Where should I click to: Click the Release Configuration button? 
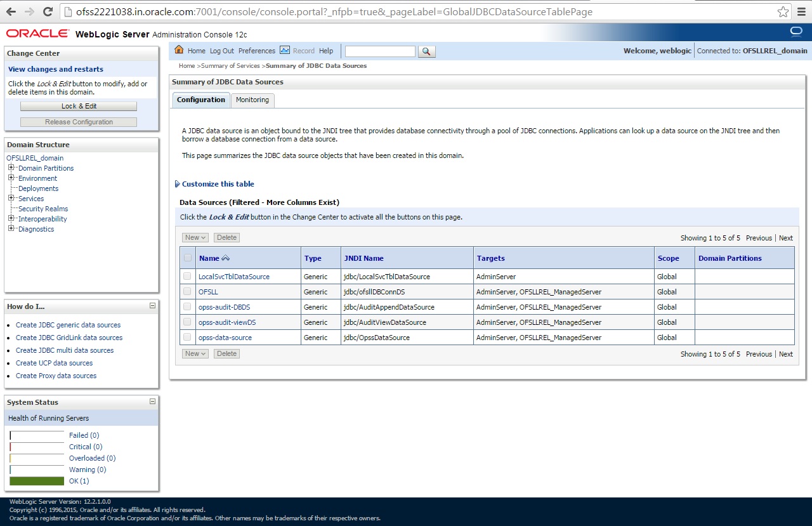coord(79,122)
